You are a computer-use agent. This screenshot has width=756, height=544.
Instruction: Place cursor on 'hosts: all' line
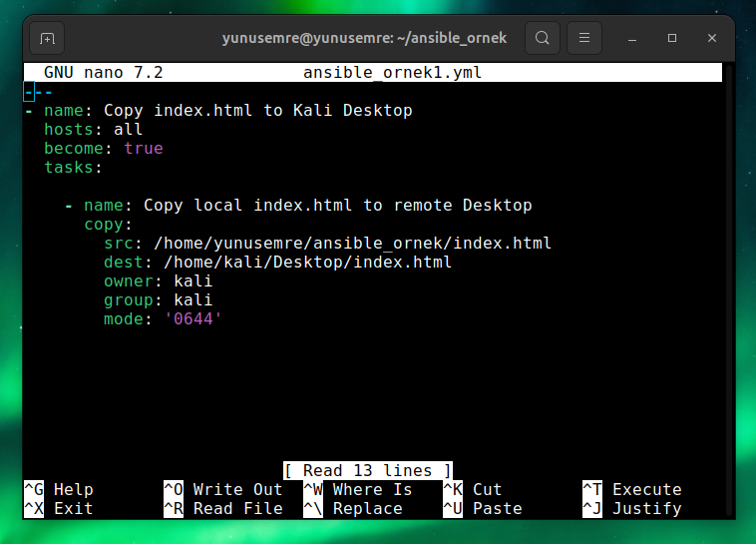tap(94, 129)
